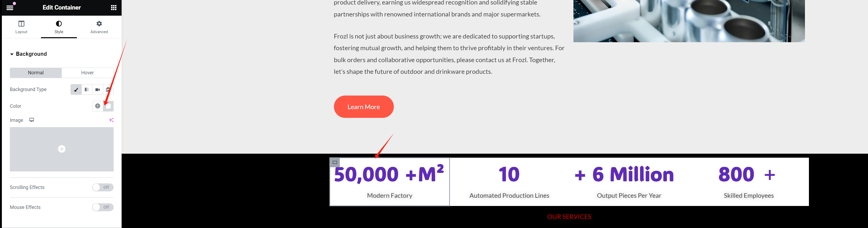Screen dimensions: 868x228
Task: Open the background color picker swatch
Action: [x=108, y=106]
